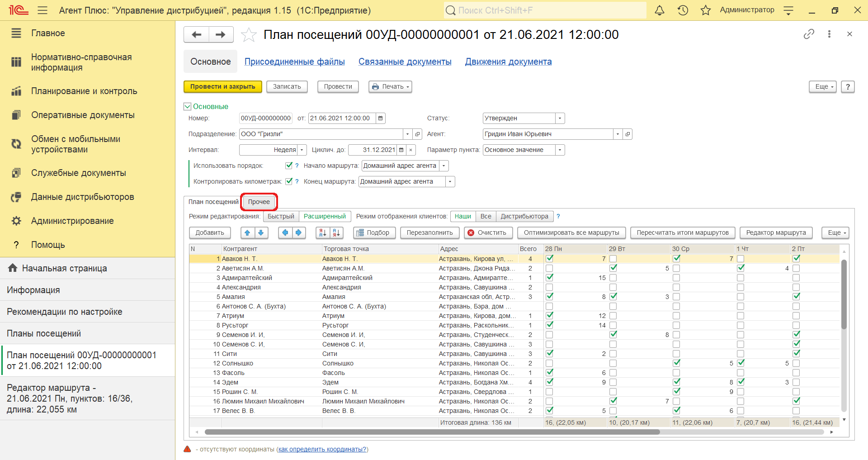This screenshot has width=868, height=460.
Task: Uncheck 28 Пн visit for Аваков Н. Т.
Action: (550, 259)
